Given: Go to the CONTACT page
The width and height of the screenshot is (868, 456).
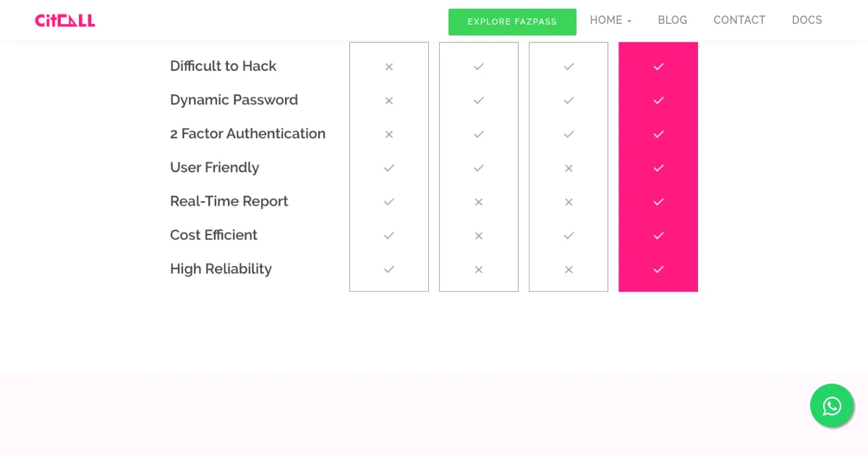Looking at the screenshot, I should [x=739, y=20].
